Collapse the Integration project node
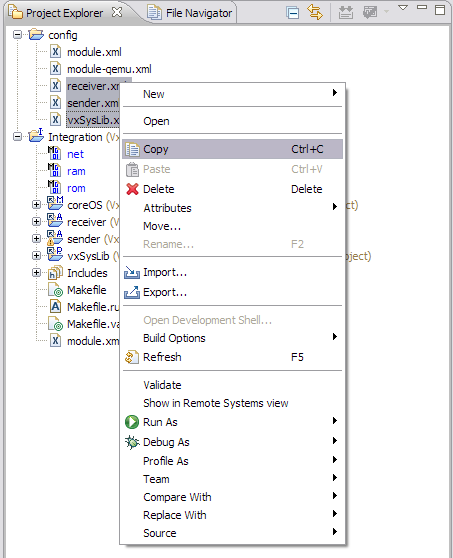Image resolution: width=453 pixels, height=558 pixels. point(17,137)
